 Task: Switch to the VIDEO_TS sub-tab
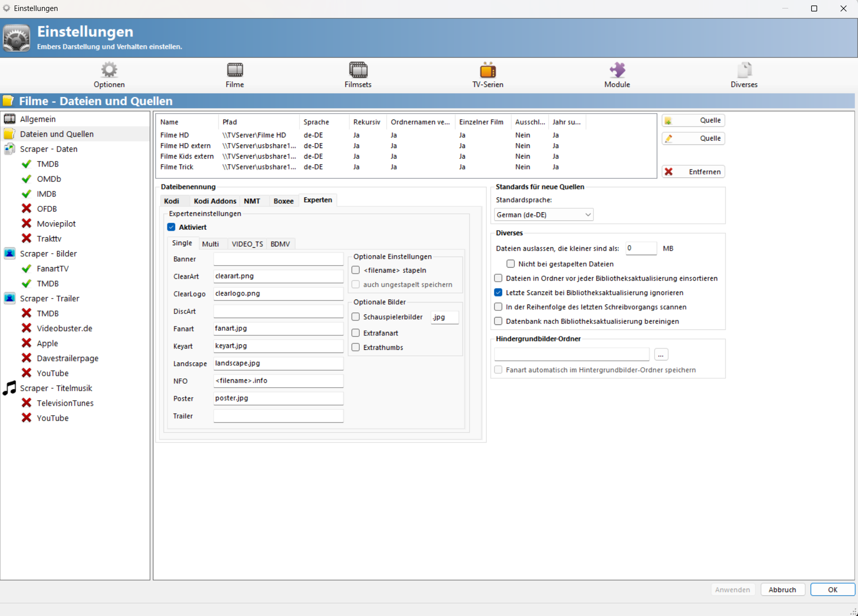[247, 244]
